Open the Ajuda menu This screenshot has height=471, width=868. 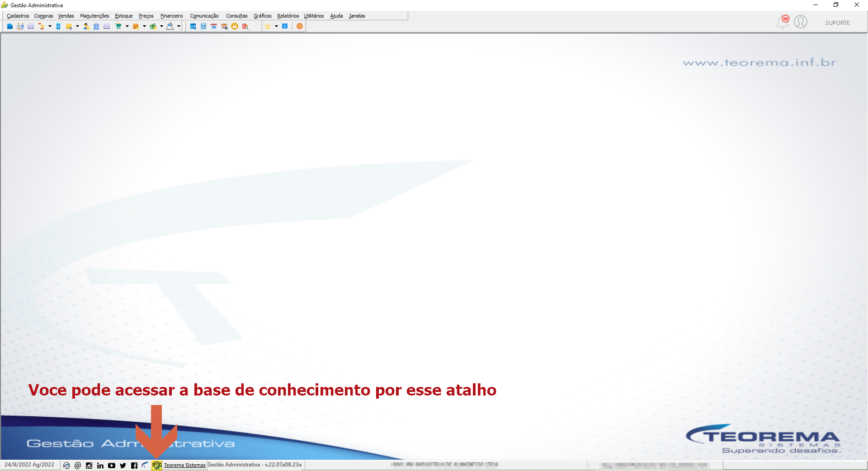pyautogui.click(x=336, y=16)
